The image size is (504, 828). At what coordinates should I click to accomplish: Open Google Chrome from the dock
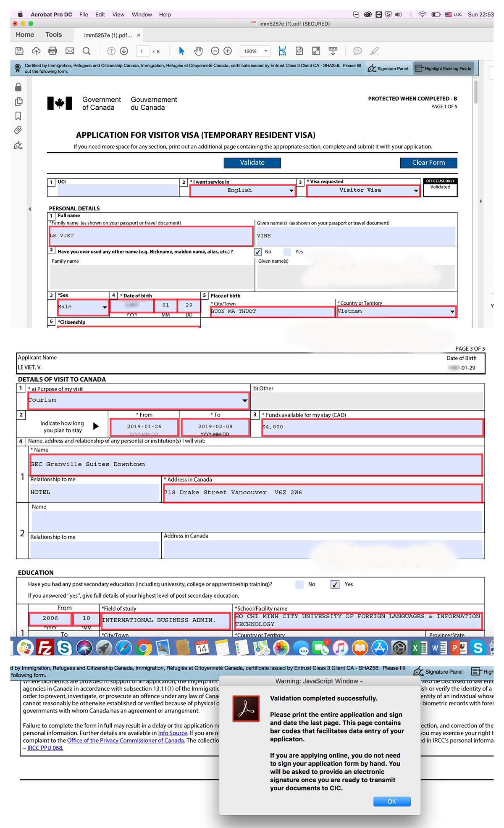pyautogui.click(x=143, y=648)
